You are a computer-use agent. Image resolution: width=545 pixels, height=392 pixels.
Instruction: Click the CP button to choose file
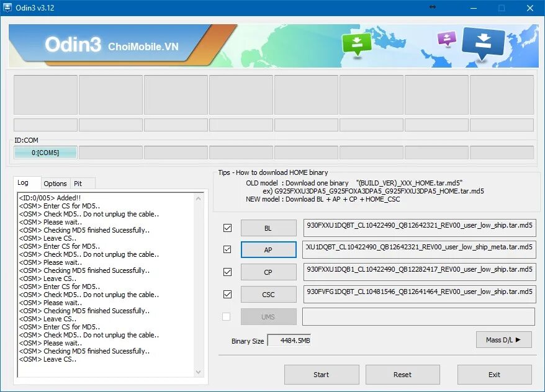tap(268, 272)
